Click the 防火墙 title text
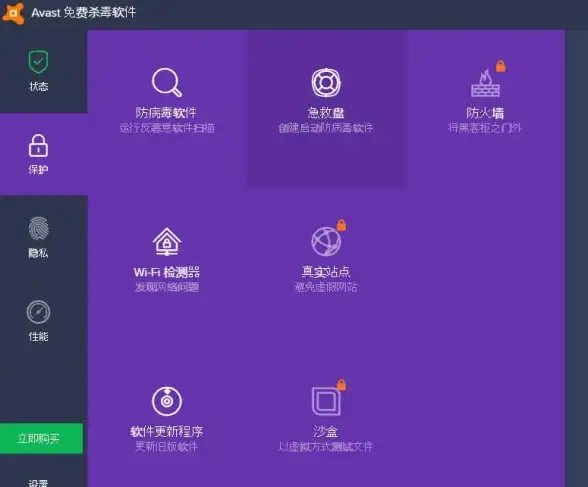This screenshot has height=487, width=588. (485, 112)
